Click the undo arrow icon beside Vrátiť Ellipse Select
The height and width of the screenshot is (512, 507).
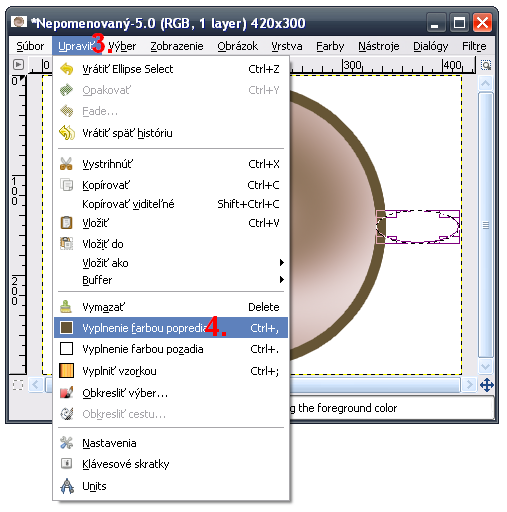(67, 69)
